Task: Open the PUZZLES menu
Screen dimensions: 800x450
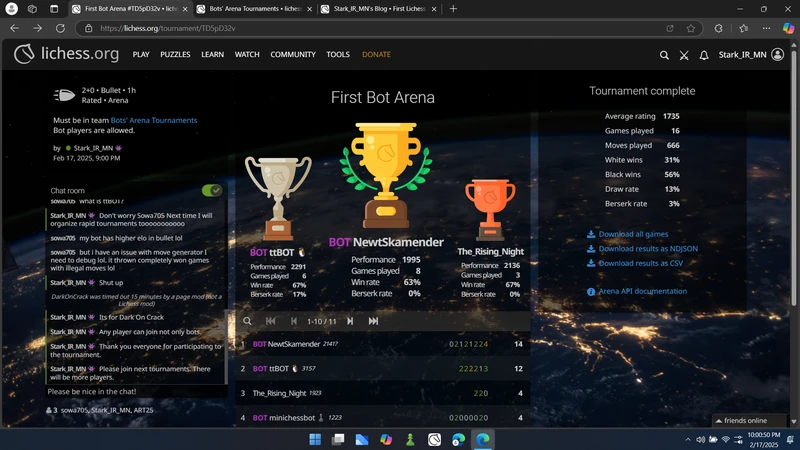Action: (x=175, y=55)
